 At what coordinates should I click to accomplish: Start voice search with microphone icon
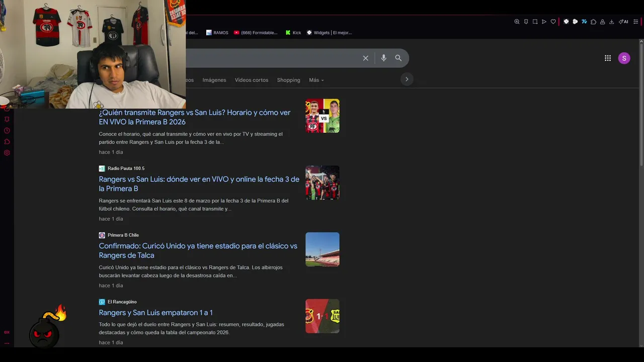coord(383,58)
